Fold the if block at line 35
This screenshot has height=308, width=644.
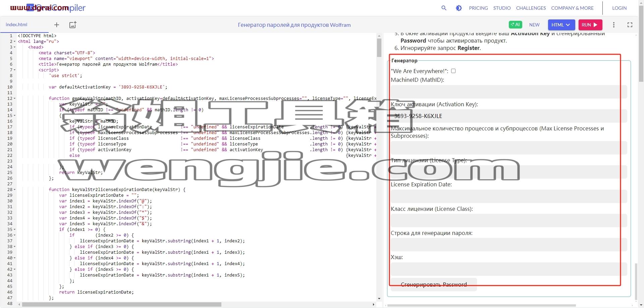pos(14,230)
